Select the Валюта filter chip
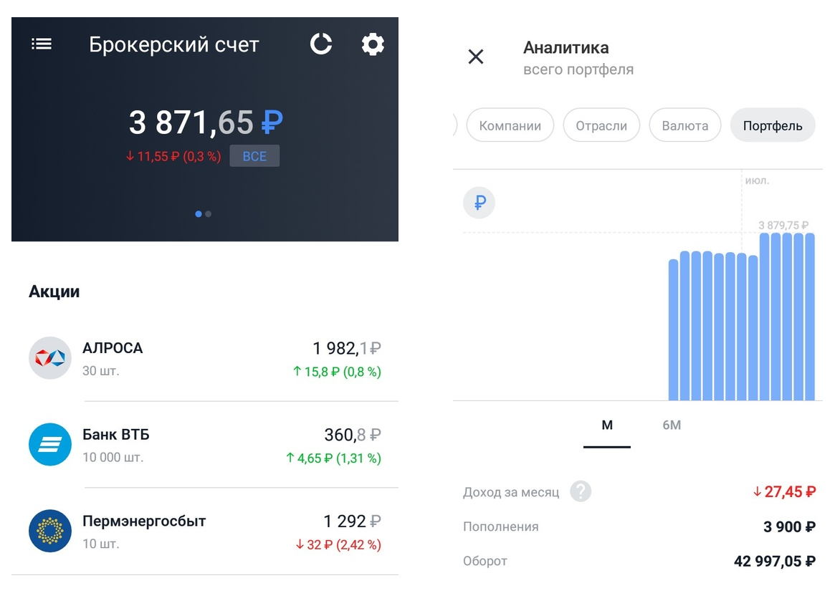 [x=685, y=125]
